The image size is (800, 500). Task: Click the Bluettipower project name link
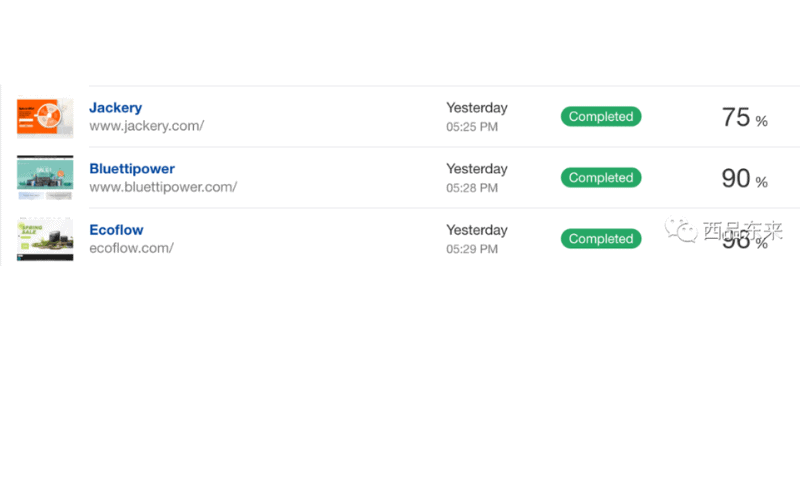pyautogui.click(x=132, y=169)
